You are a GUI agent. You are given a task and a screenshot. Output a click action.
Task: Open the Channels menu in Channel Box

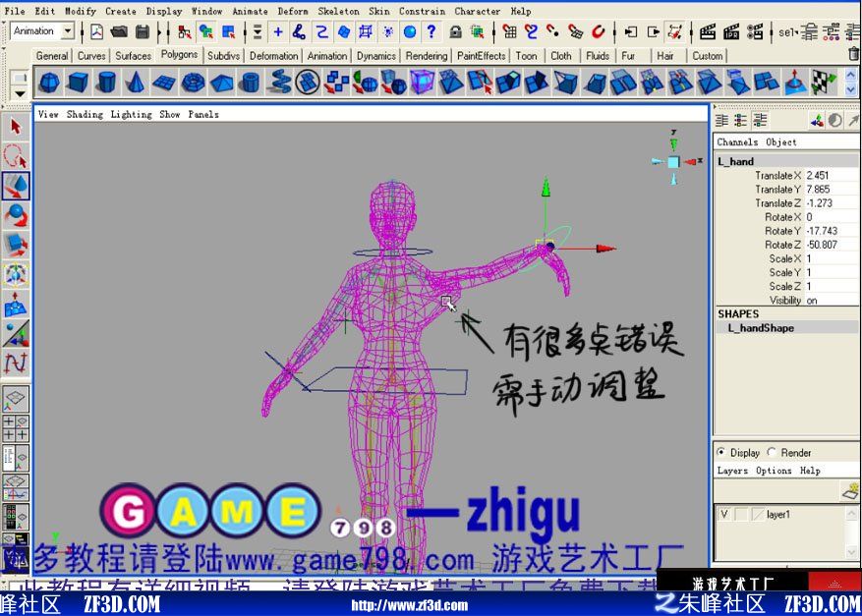pyautogui.click(x=737, y=141)
